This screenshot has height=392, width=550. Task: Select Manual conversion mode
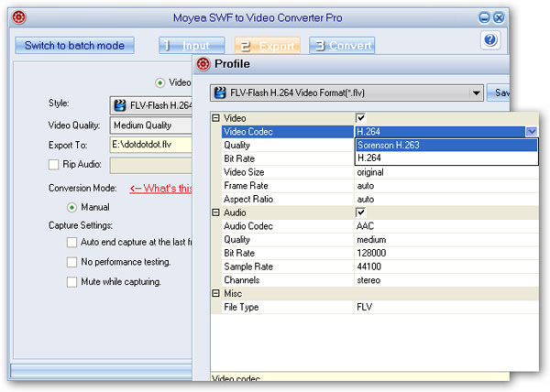pos(71,208)
